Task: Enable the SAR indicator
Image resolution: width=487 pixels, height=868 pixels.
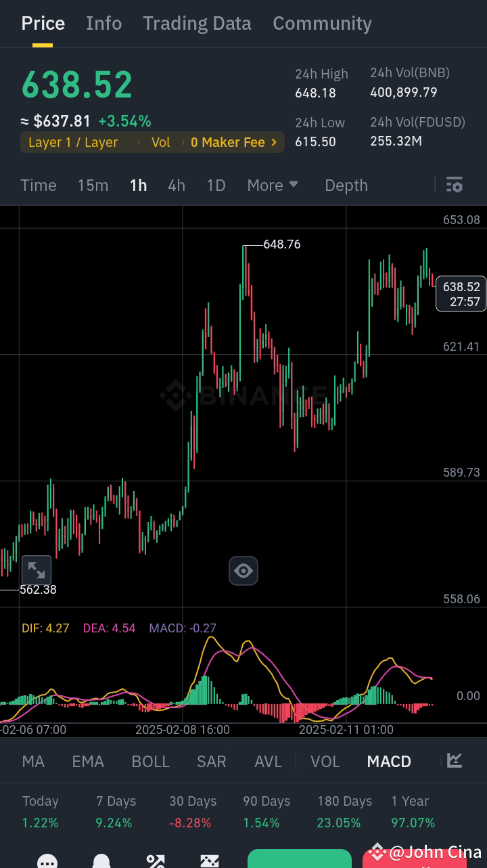Action: click(x=212, y=762)
